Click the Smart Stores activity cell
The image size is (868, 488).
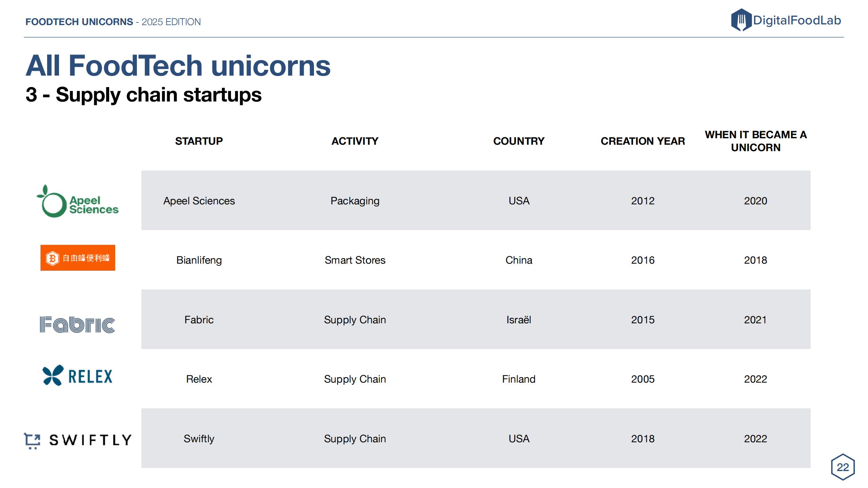[x=355, y=260]
